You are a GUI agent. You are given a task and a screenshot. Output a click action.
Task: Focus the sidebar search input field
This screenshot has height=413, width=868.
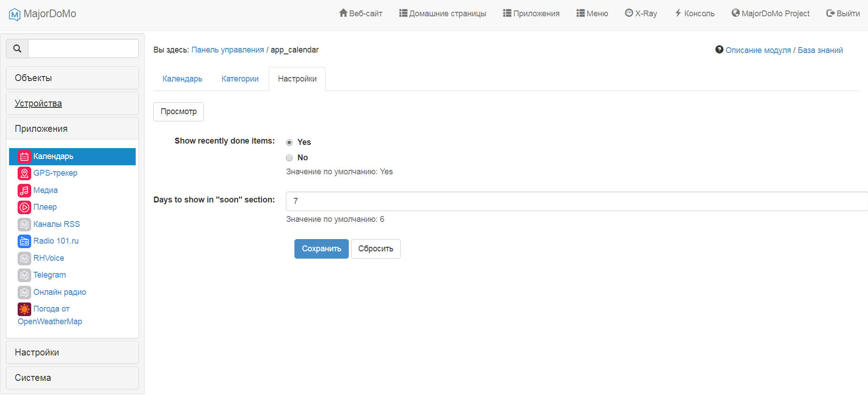click(x=83, y=48)
